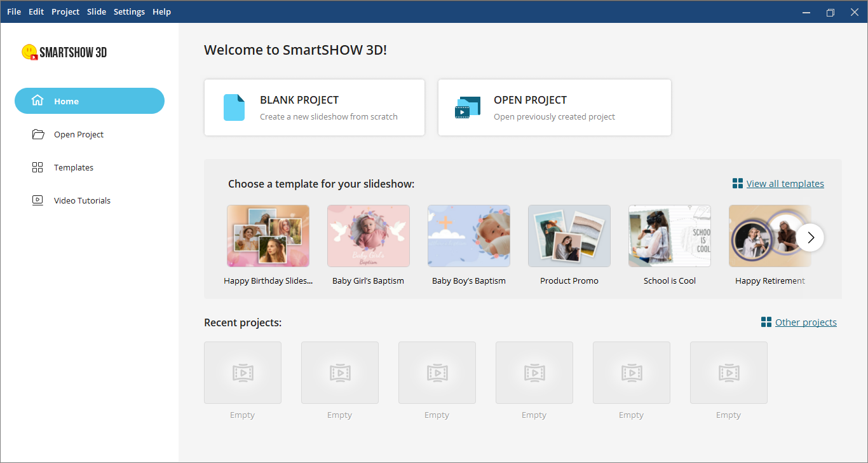868x463 pixels.
Task: Select the Video Tutorials label in the sidebar
Action: 82,200
